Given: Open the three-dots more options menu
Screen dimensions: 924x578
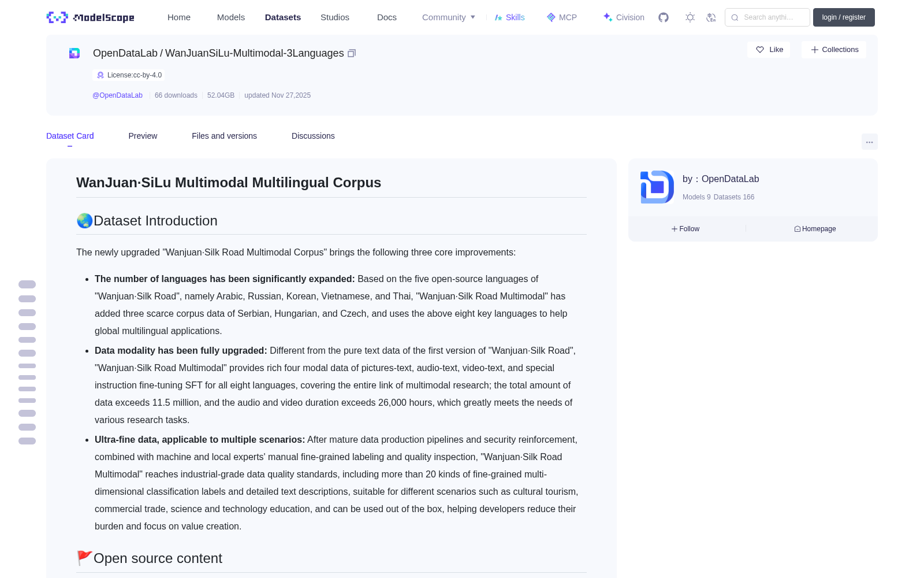Looking at the screenshot, I should click(869, 142).
